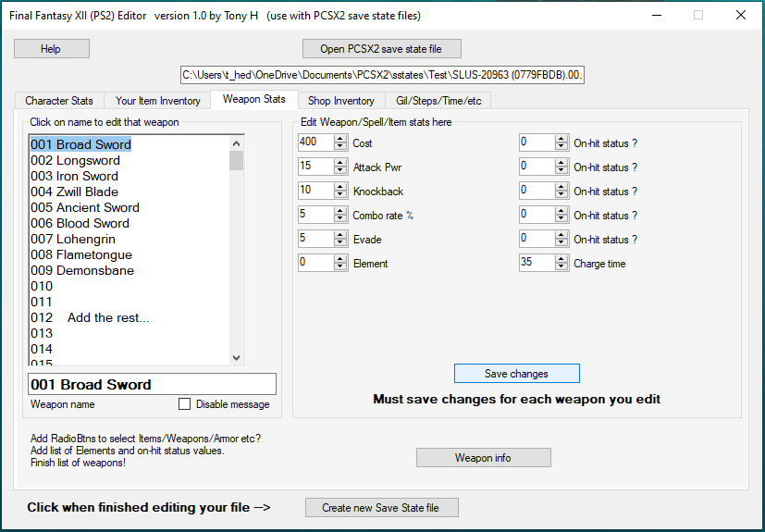Viewport: 765px width, 532px height.
Task: Decrease Evade with down arrow
Action: point(340,242)
